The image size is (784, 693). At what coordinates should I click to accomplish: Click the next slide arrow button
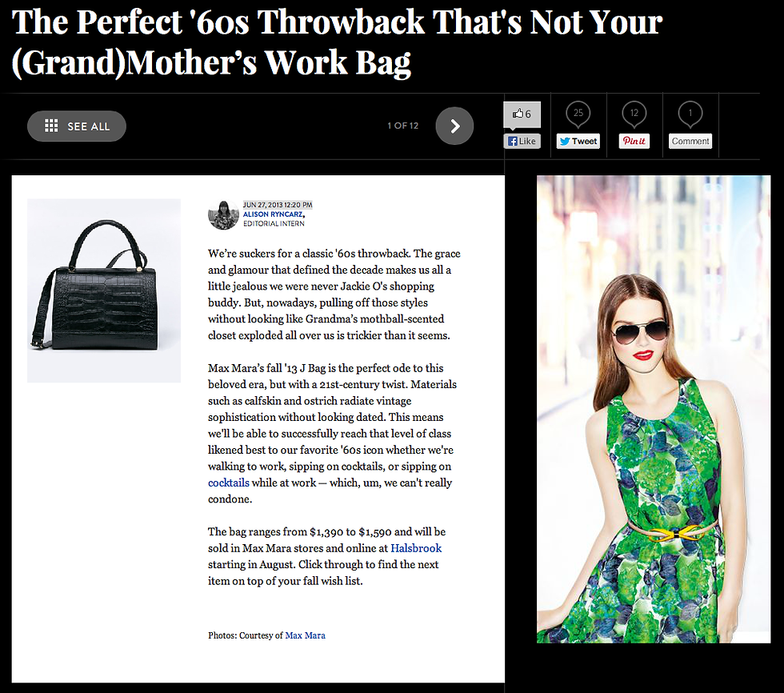tap(454, 126)
